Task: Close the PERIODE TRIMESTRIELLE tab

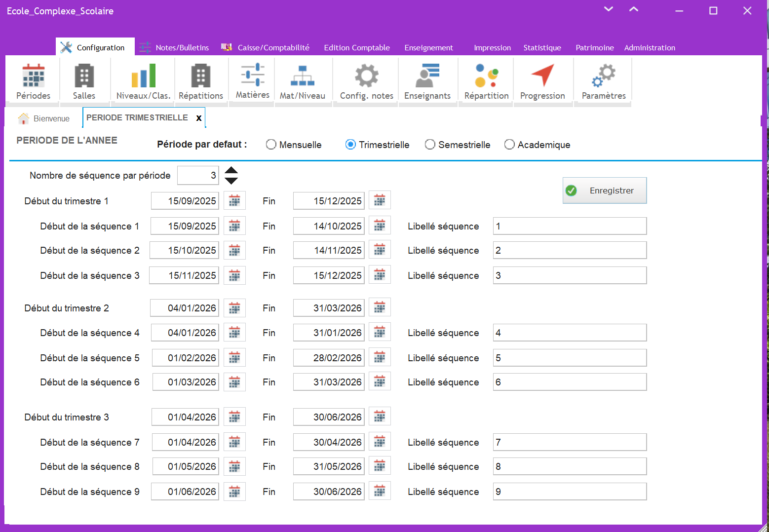Action: tap(199, 118)
